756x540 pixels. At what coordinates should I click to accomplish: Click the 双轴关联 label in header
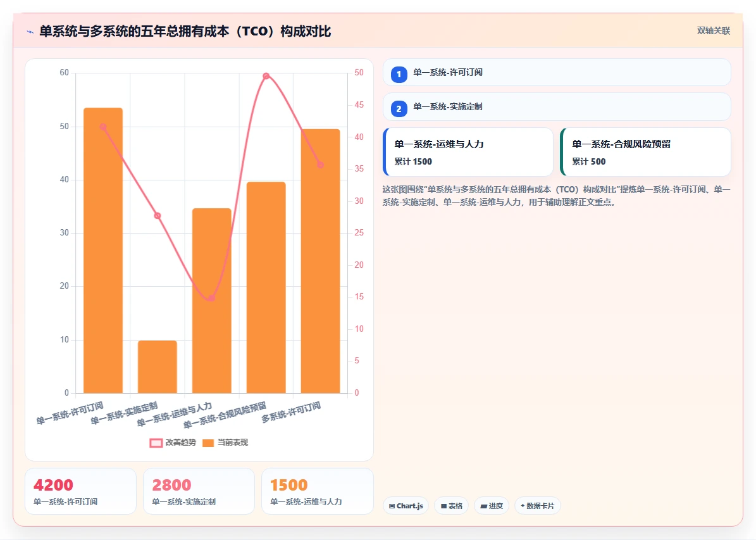pyautogui.click(x=713, y=31)
